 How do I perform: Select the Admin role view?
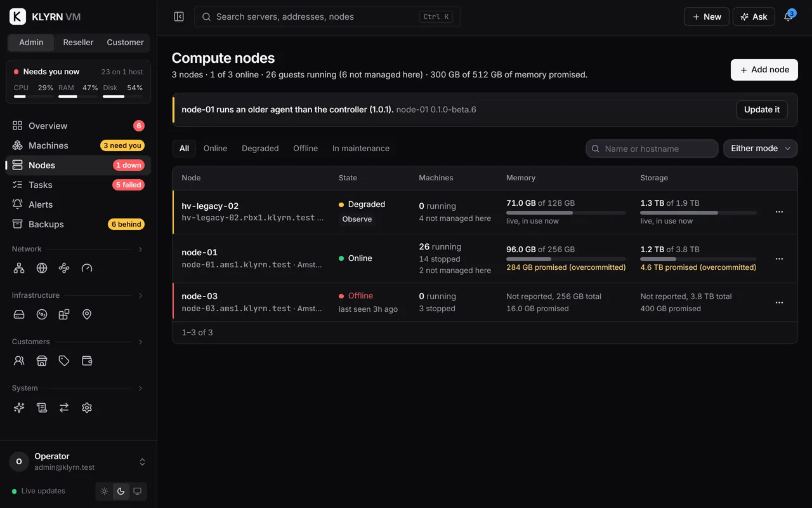click(31, 43)
